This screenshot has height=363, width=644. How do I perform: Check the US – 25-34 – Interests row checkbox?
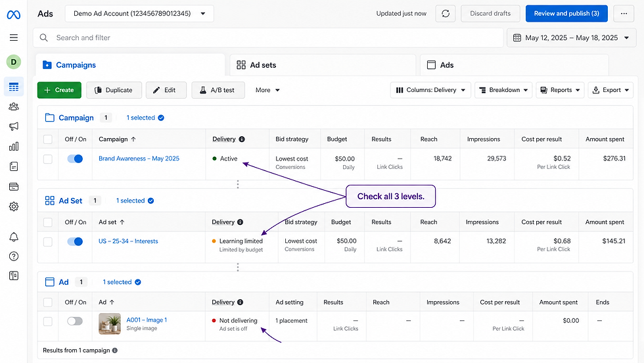48,242
